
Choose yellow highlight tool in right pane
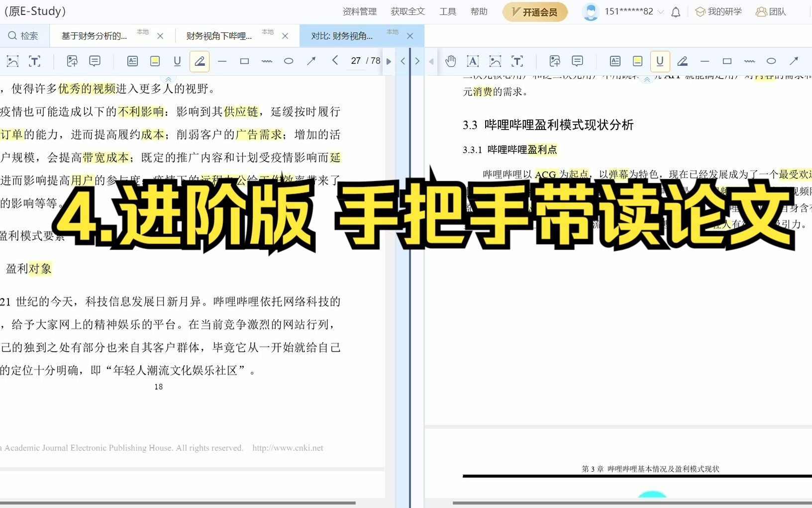click(x=637, y=61)
